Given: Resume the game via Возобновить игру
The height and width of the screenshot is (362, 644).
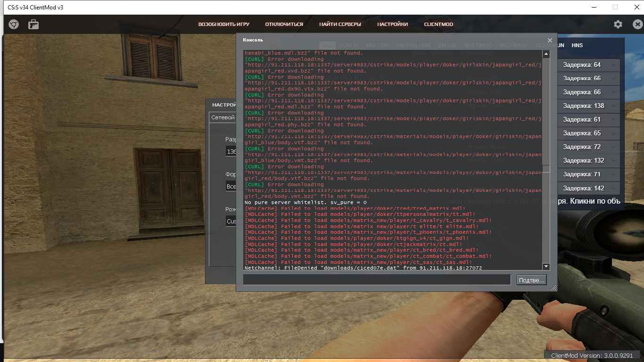Looking at the screenshot, I should (x=224, y=24).
